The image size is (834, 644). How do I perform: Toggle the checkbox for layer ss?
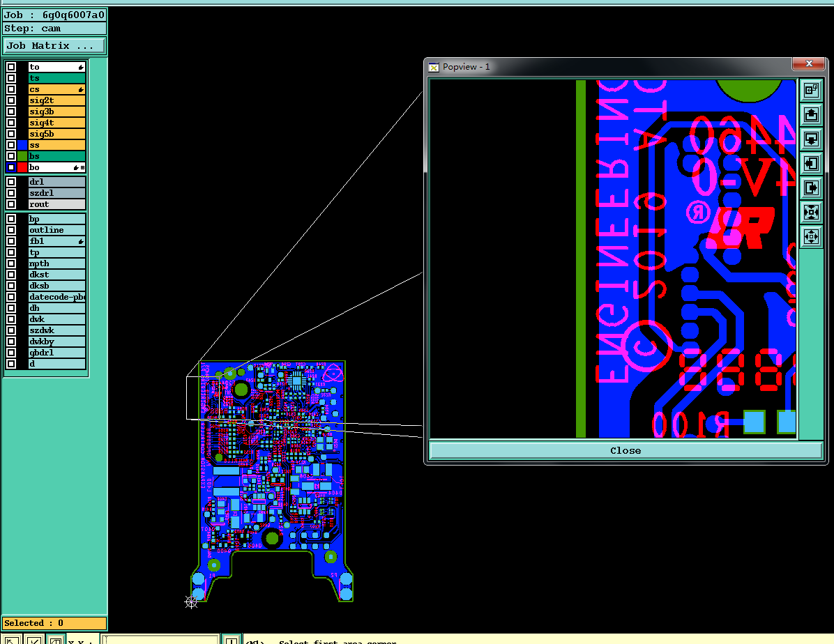click(x=11, y=145)
